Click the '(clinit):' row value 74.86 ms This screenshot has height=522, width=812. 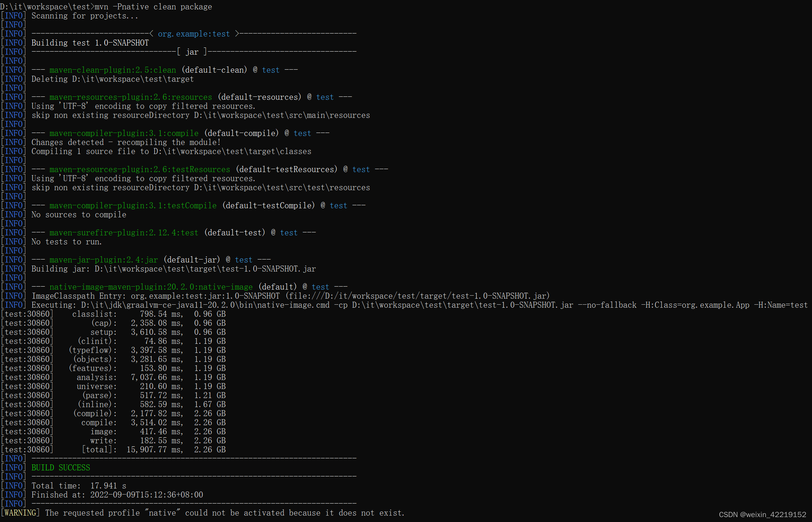click(x=163, y=341)
